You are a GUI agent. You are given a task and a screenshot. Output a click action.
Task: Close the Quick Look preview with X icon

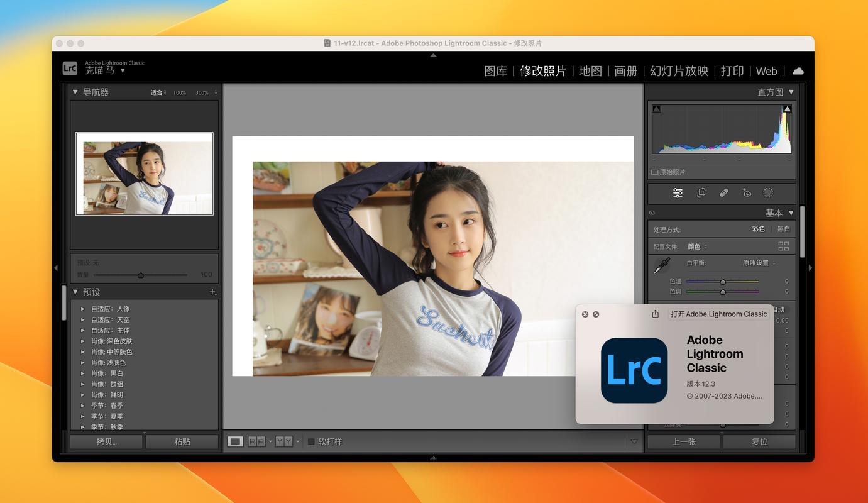point(585,314)
